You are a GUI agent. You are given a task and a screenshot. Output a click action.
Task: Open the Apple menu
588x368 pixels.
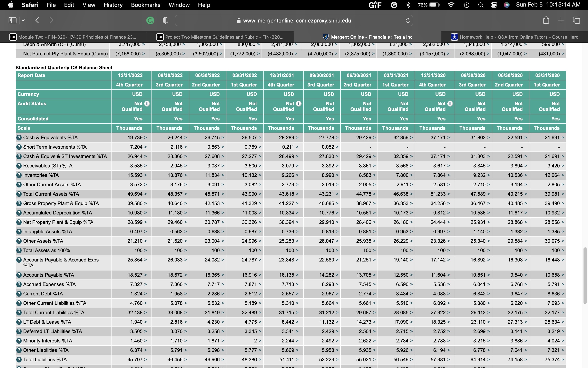click(x=11, y=5)
